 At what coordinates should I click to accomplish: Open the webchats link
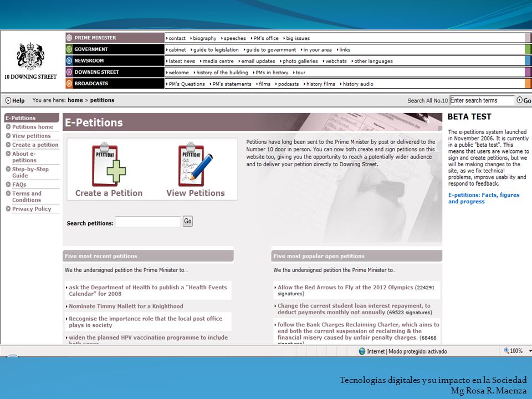click(x=336, y=61)
